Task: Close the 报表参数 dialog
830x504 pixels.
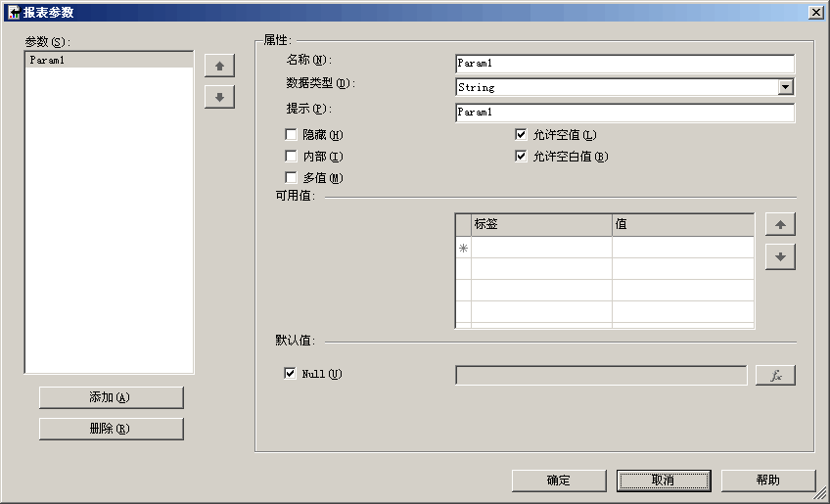Action: [815, 12]
